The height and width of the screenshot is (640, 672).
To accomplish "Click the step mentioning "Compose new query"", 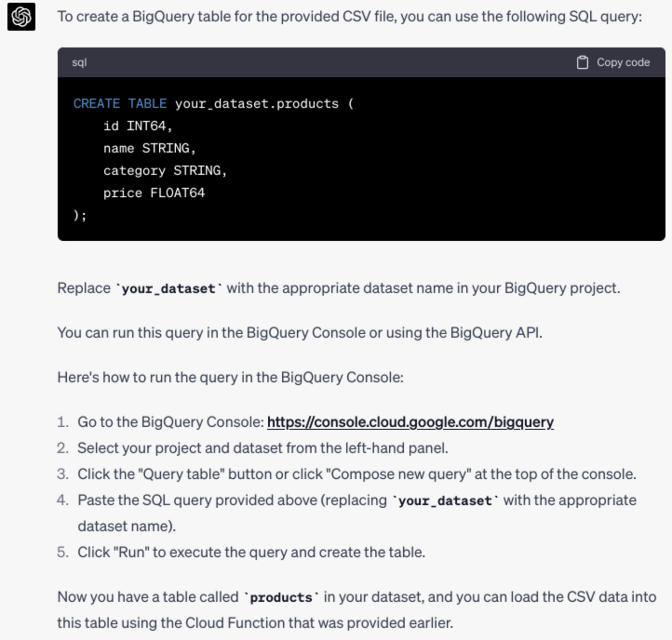I will coord(357,474).
